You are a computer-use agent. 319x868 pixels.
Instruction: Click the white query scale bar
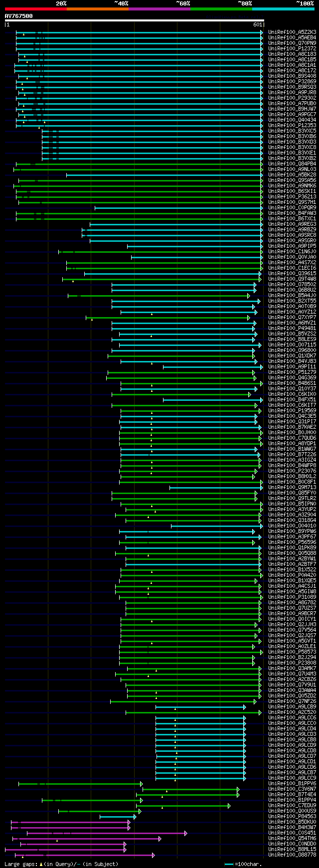coord(134,20)
